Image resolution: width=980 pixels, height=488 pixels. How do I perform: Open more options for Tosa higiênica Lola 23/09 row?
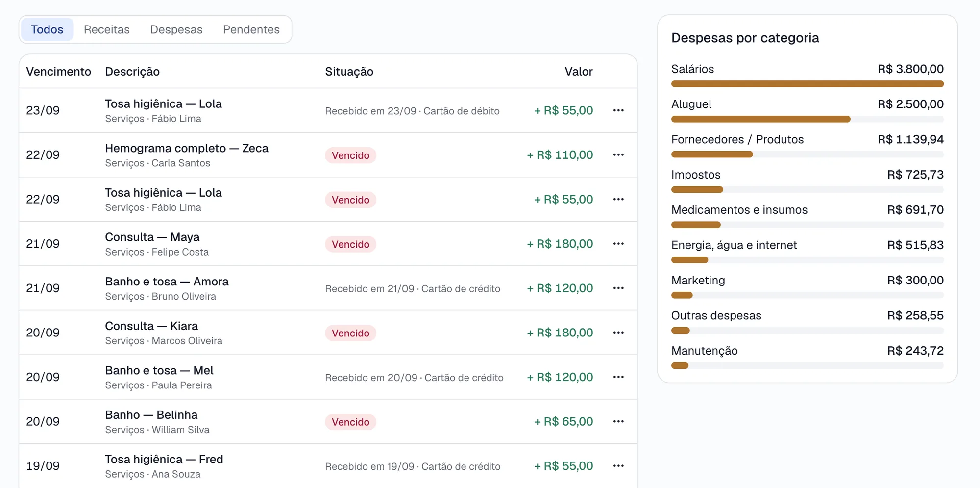(618, 110)
